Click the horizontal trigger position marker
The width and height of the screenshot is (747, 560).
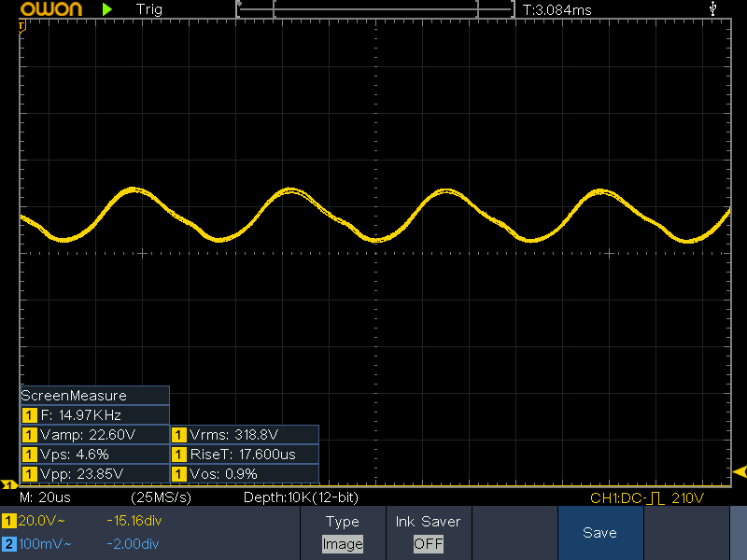[22, 24]
